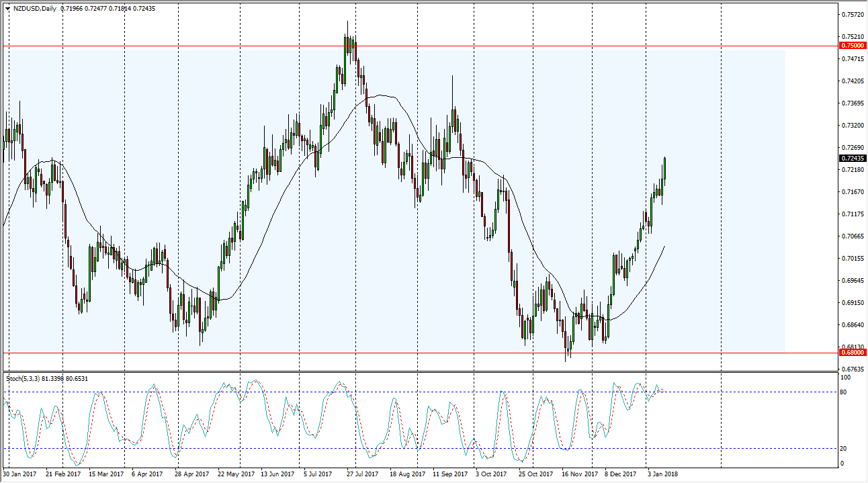Click the rightmost bullish candlestick
The height and width of the screenshot is (483, 868).
point(664,168)
